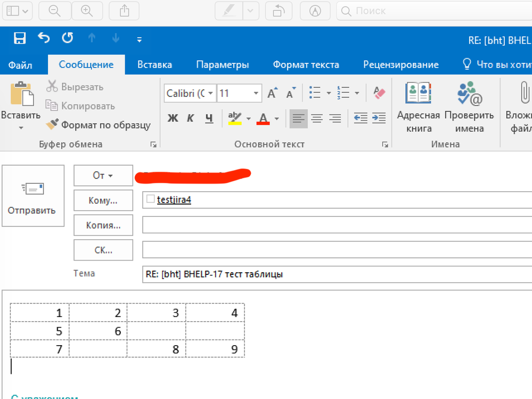This screenshot has width=532, height=399.
Task: Decrease font size with small A icon
Action: [x=291, y=93]
